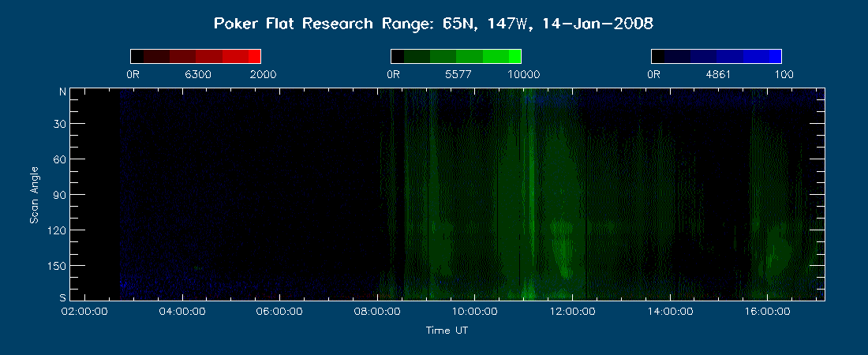
Task: Click the 10000 green scale maximum
Action: [523, 75]
